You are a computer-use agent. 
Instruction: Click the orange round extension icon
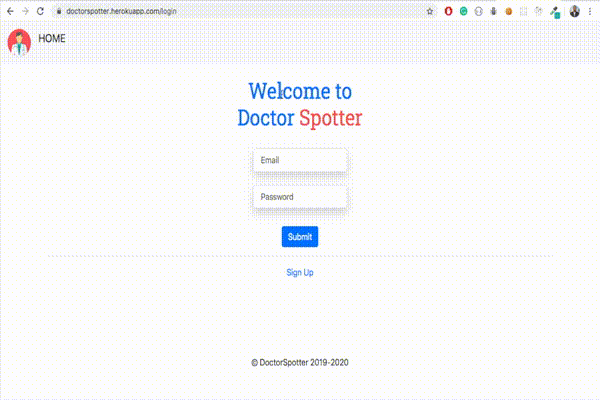coord(509,11)
